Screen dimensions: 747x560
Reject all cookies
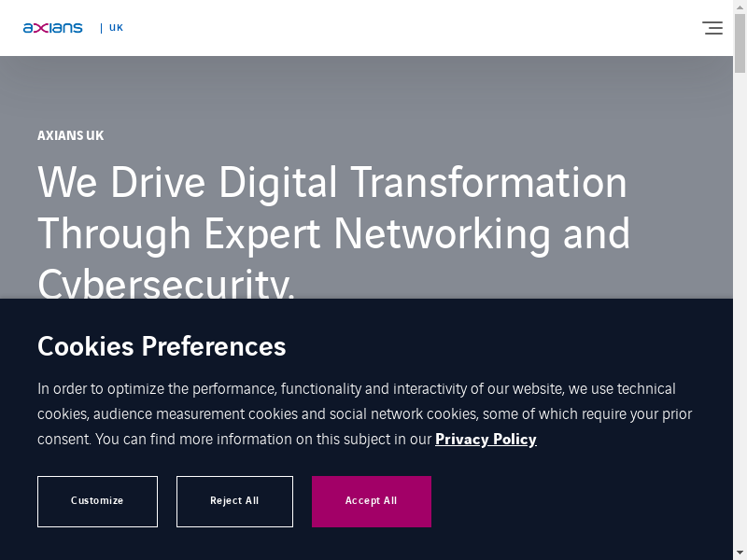pos(234,501)
